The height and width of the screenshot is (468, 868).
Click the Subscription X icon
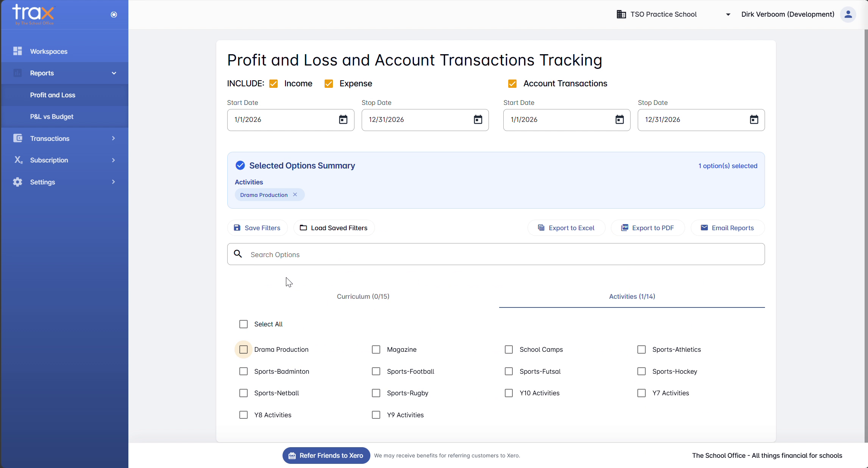18,160
